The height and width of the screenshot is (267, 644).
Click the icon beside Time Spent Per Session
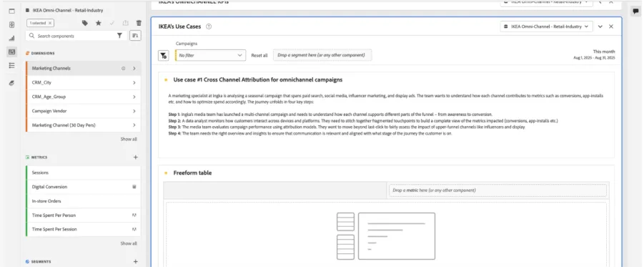pos(134,229)
